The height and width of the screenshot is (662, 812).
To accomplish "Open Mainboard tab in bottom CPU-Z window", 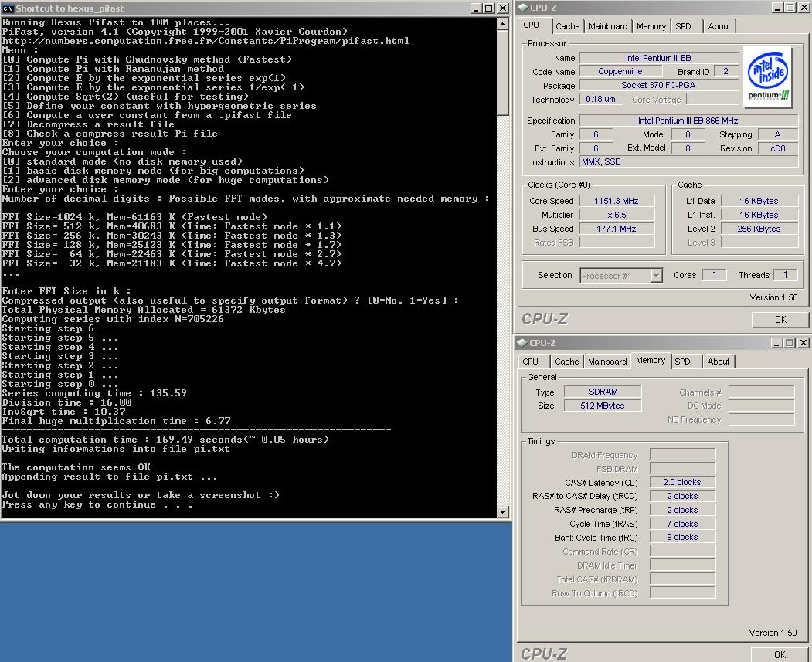I will click(x=607, y=362).
